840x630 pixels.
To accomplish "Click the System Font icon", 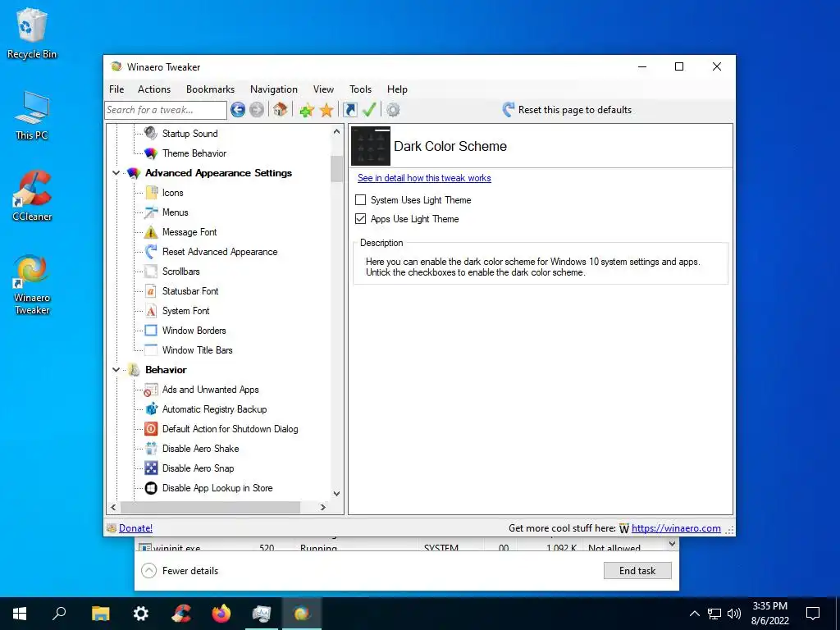I will pyautogui.click(x=151, y=311).
